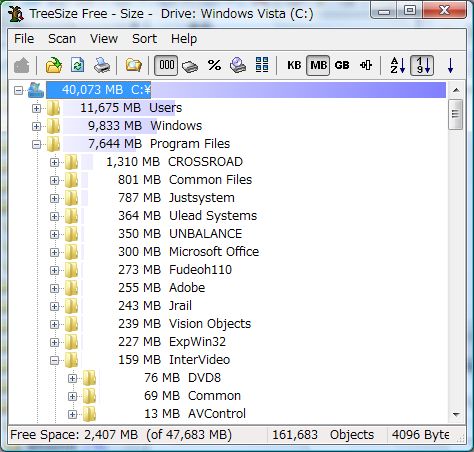Click the refresh scan icon
The image size is (474, 452).
78,65
